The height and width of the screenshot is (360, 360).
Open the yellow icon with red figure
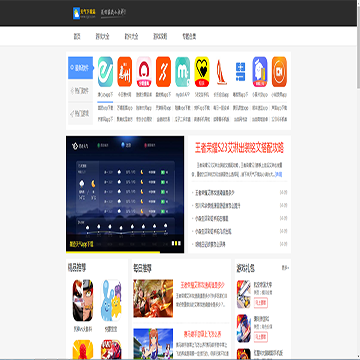83,350
